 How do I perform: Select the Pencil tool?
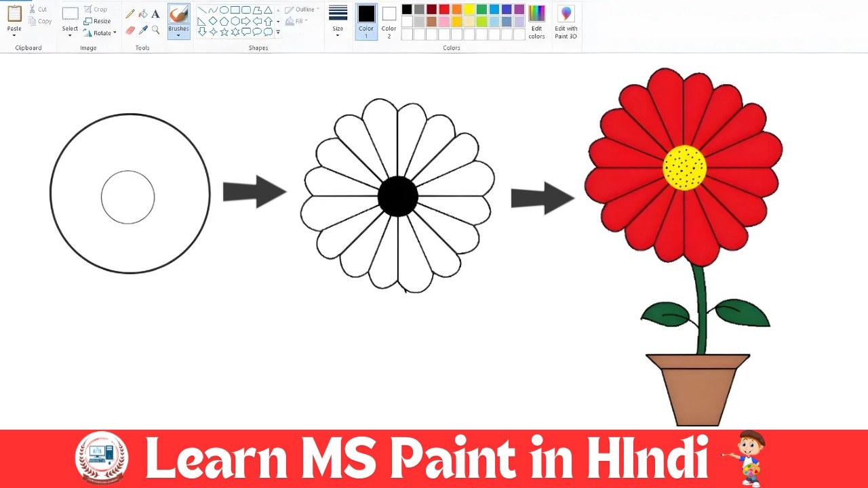pyautogui.click(x=130, y=14)
